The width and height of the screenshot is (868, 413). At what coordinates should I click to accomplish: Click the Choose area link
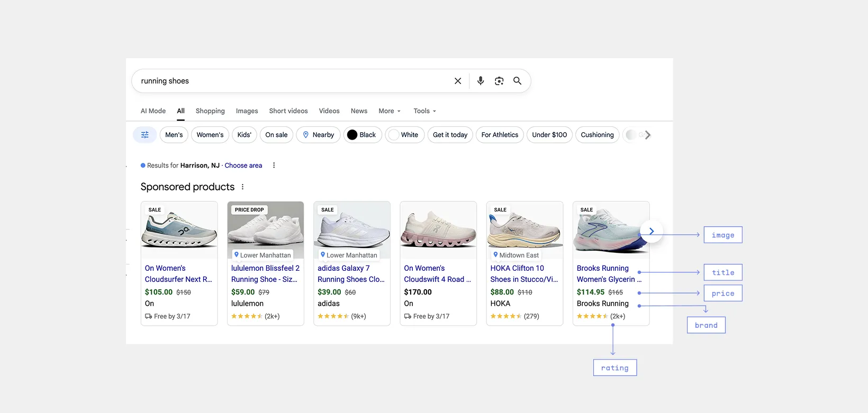click(243, 166)
